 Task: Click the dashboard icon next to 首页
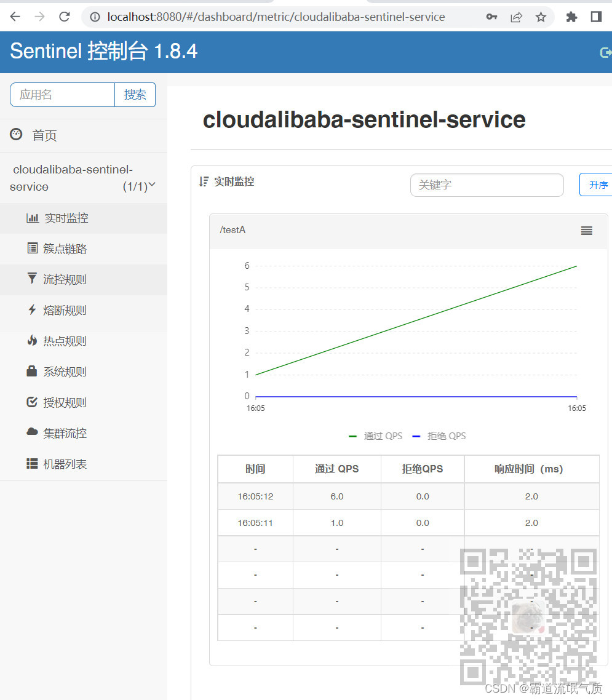16,134
